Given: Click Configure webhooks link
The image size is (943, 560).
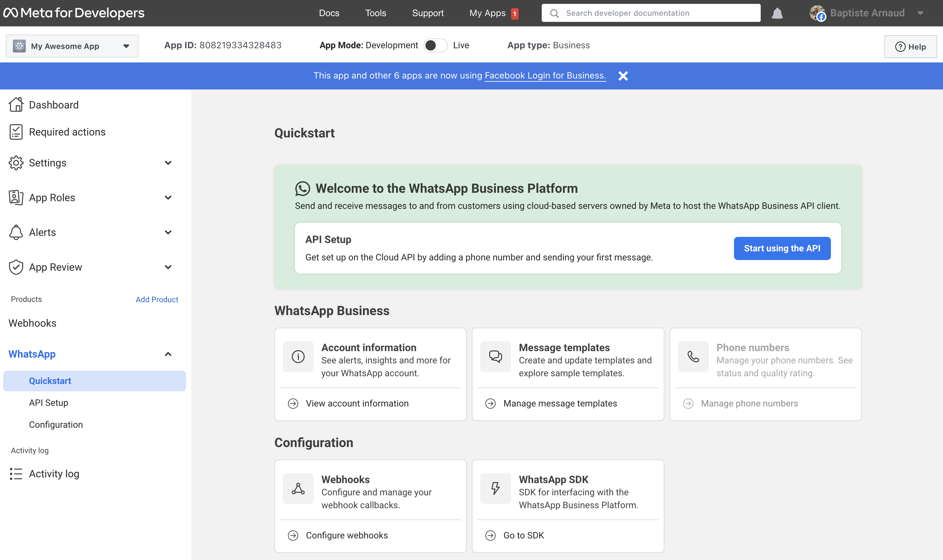Looking at the screenshot, I should click(347, 536).
